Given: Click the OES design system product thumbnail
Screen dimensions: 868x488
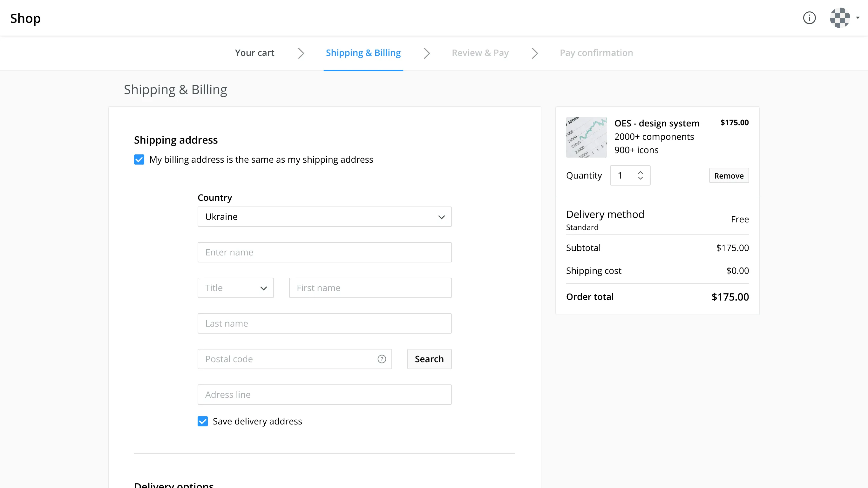Looking at the screenshot, I should click(x=586, y=137).
